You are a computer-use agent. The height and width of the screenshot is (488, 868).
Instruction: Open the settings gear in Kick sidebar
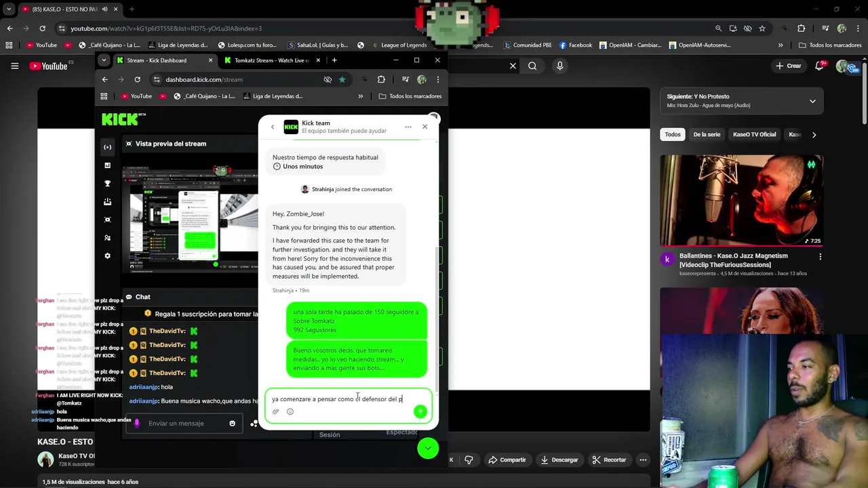click(107, 256)
